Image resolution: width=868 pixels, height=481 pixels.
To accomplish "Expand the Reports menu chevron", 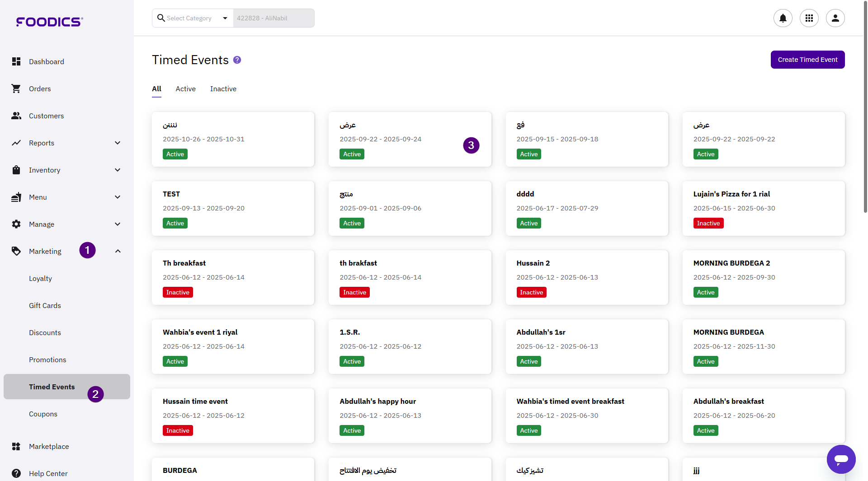I will (118, 143).
